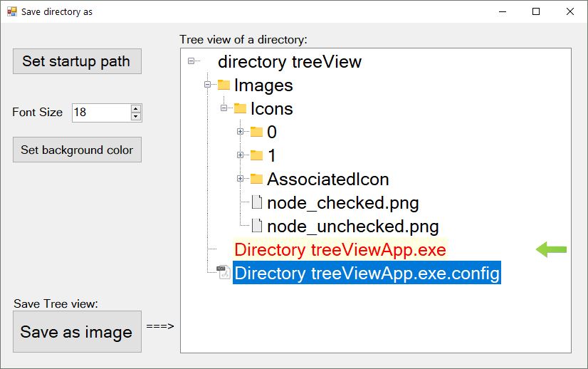Image resolution: width=588 pixels, height=369 pixels.
Task: Click the folder icon next to 0
Action: click(256, 132)
